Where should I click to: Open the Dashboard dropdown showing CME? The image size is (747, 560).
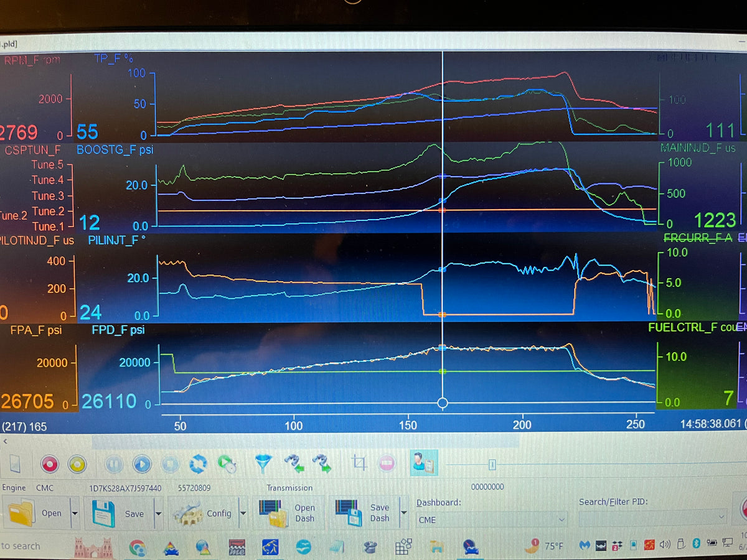492,519
